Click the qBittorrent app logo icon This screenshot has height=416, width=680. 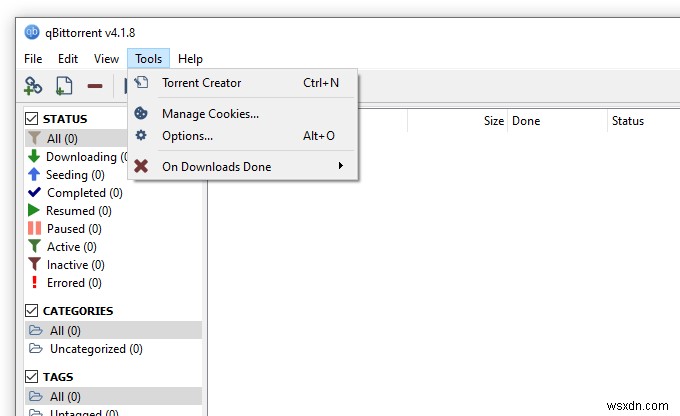click(x=32, y=32)
